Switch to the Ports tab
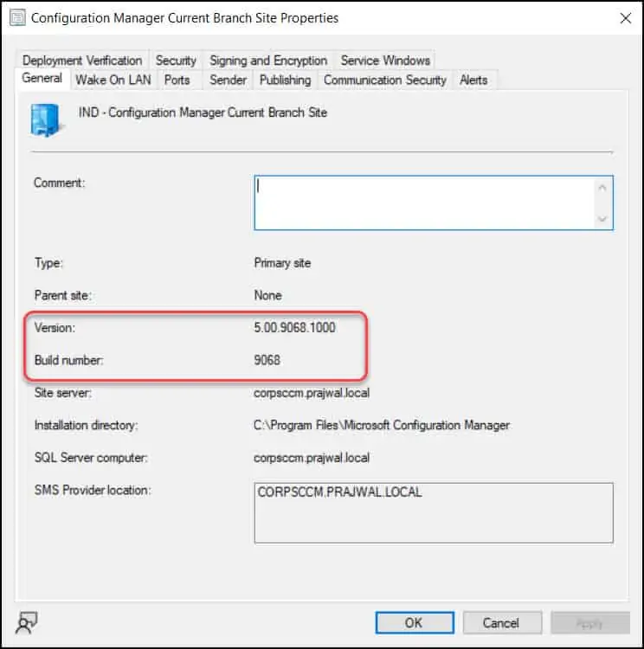The height and width of the screenshot is (649, 644). 177,80
